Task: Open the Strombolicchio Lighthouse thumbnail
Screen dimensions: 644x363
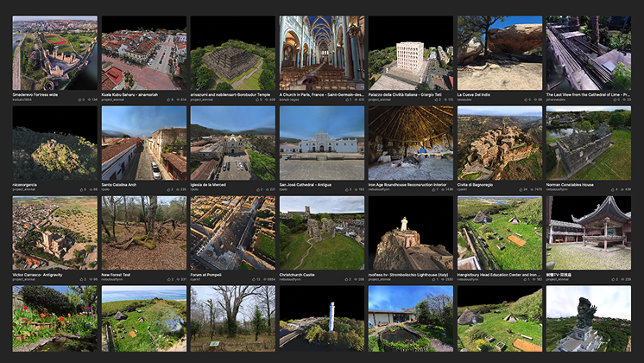Action: pyautogui.click(x=411, y=232)
